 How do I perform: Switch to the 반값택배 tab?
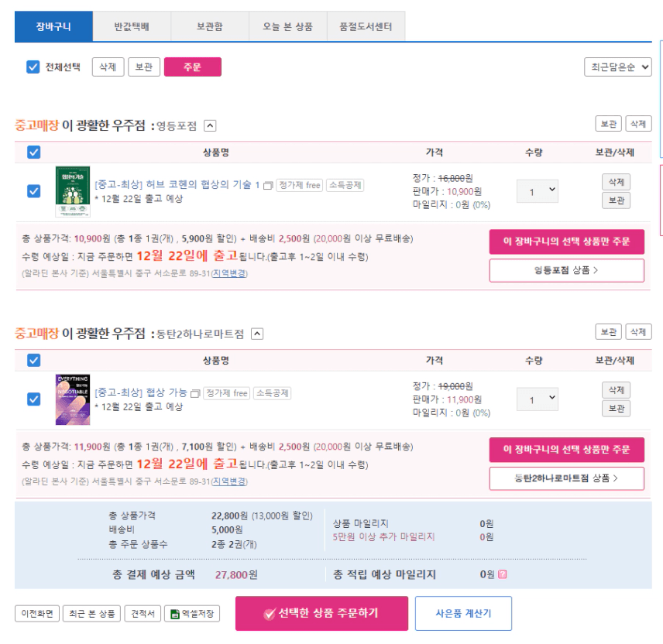point(132,26)
